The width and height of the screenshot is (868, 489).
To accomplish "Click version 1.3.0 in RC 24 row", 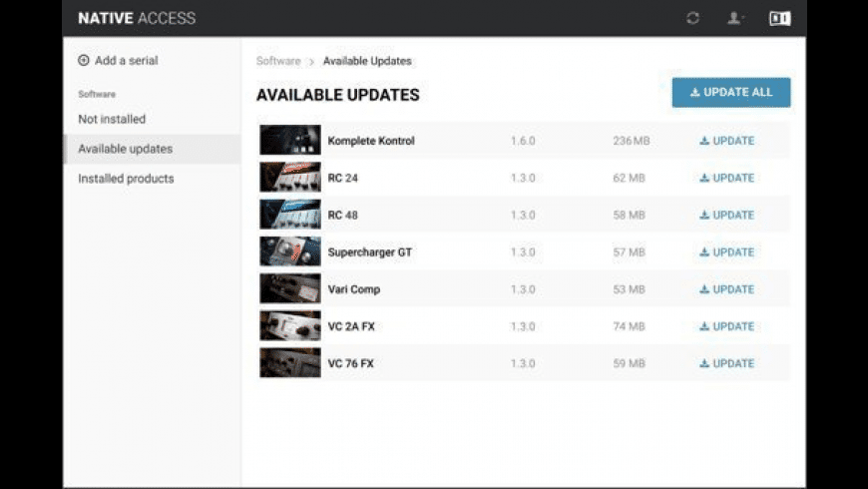I will pos(523,178).
